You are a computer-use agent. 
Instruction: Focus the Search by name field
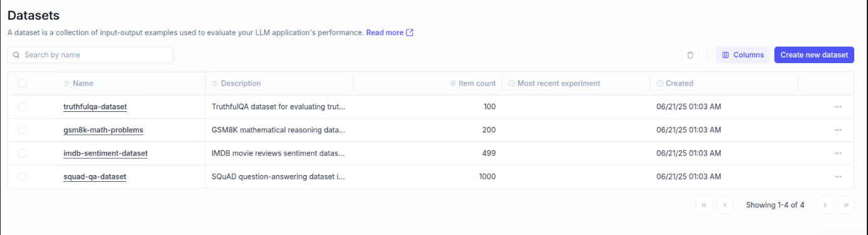91,55
